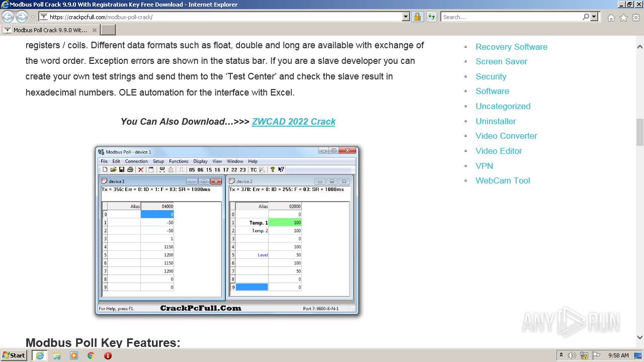
Task: Click Internet Explorer taskbar icon
Action: pos(39,355)
